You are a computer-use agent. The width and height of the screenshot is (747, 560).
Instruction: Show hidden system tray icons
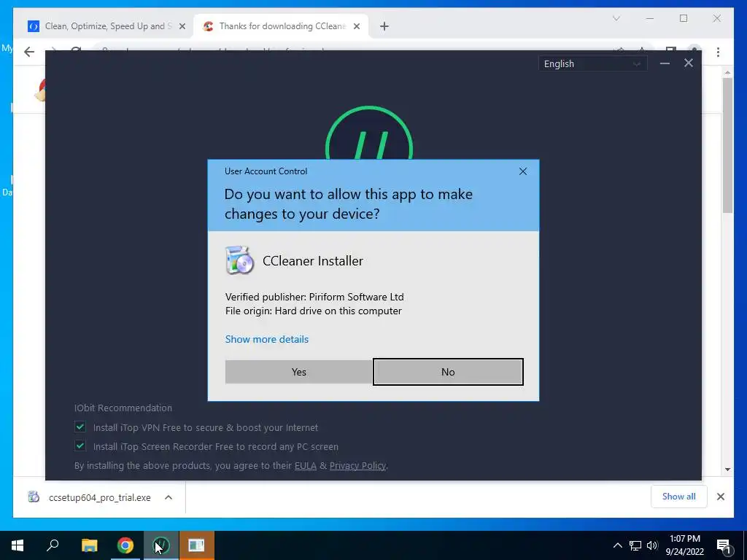pos(617,545)
